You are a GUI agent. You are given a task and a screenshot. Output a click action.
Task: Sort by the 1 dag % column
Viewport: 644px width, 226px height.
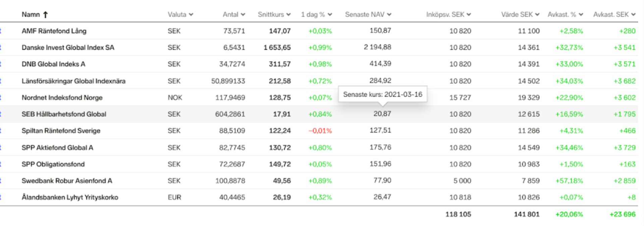click(313, 14)
